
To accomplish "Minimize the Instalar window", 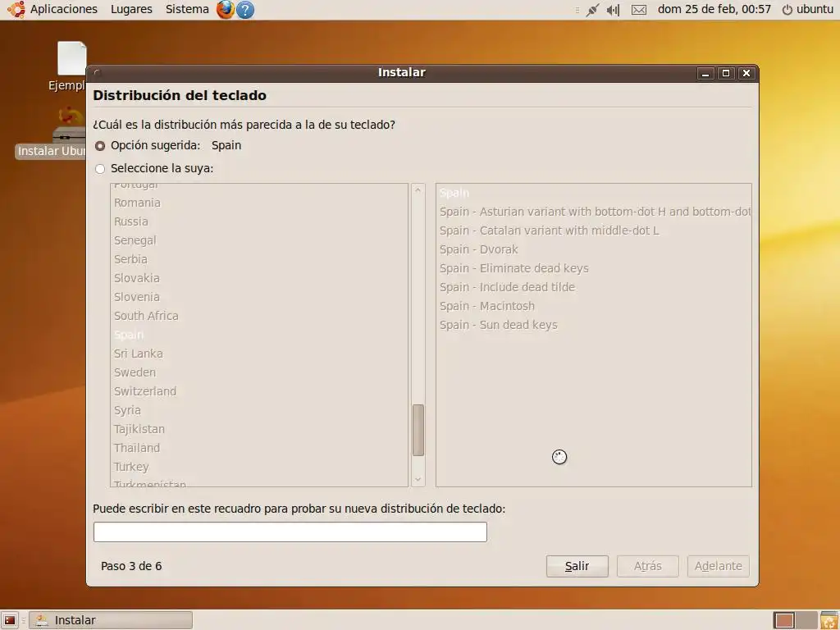I will click(705, 73).
